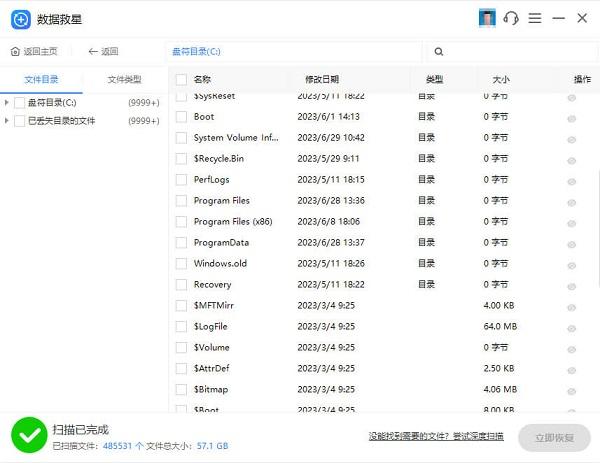Click the 立即恢复 recover button
This screenshot has width=600, height=463.
click(554, 438)
